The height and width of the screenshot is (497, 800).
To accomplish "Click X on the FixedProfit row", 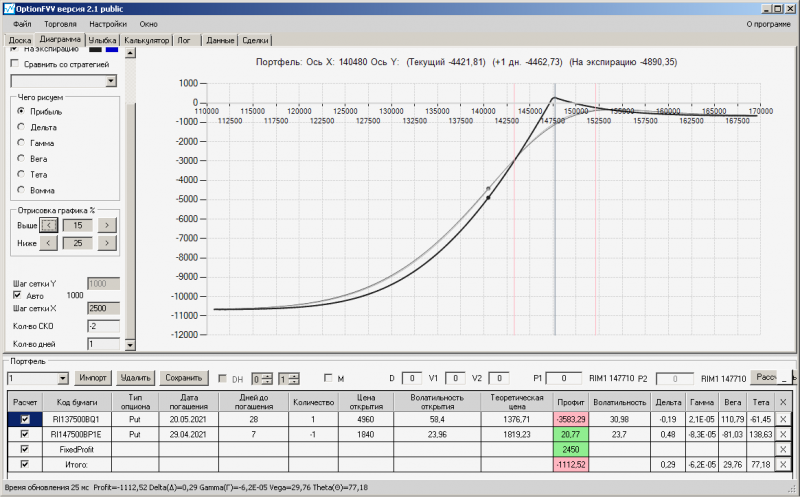I will tap(783, 449).
